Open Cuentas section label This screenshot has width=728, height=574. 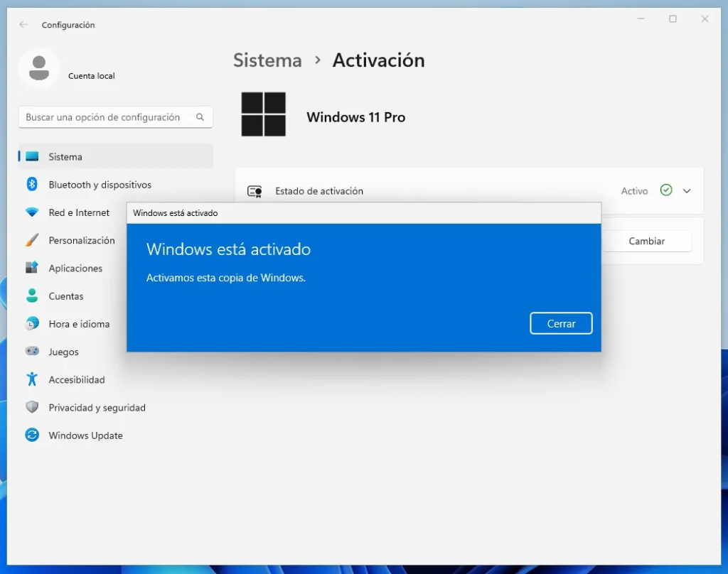[66, 296]
